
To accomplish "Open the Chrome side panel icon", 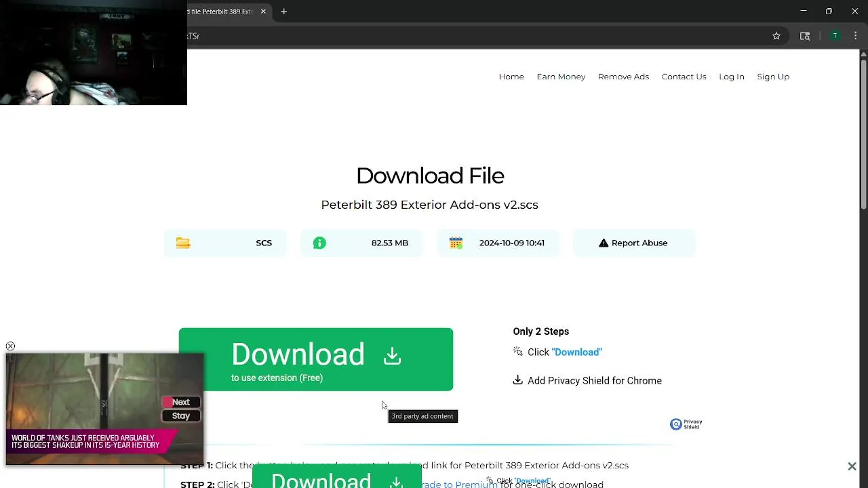I will pyautogui.click(x=805, y=36).
